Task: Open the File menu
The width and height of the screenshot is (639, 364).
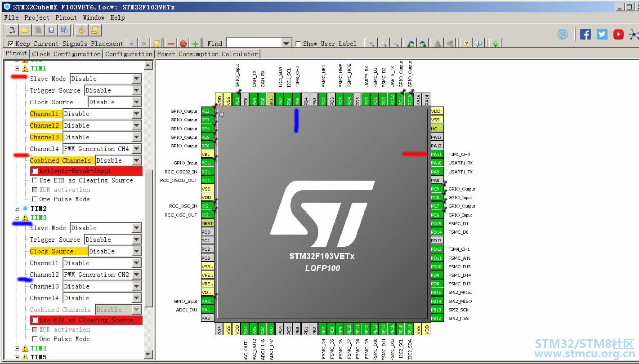Action: point(11,18)
